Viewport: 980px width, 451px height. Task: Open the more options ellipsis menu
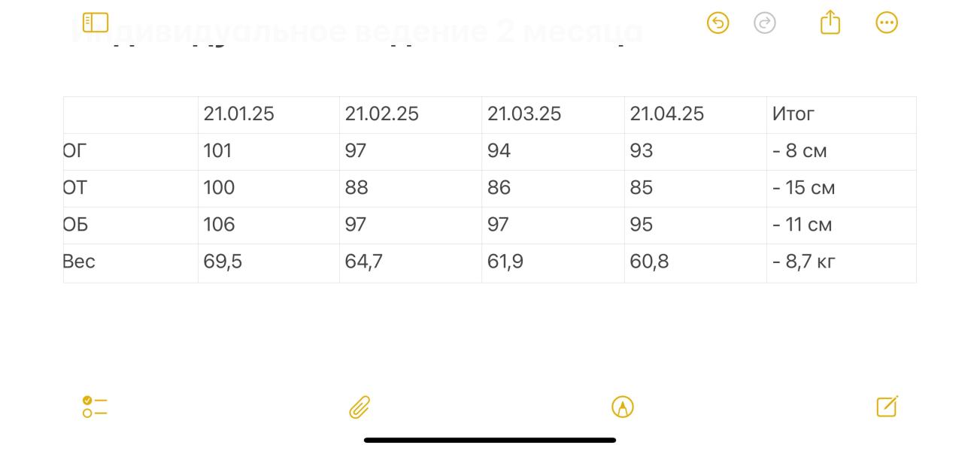click(x=887, y=23)
